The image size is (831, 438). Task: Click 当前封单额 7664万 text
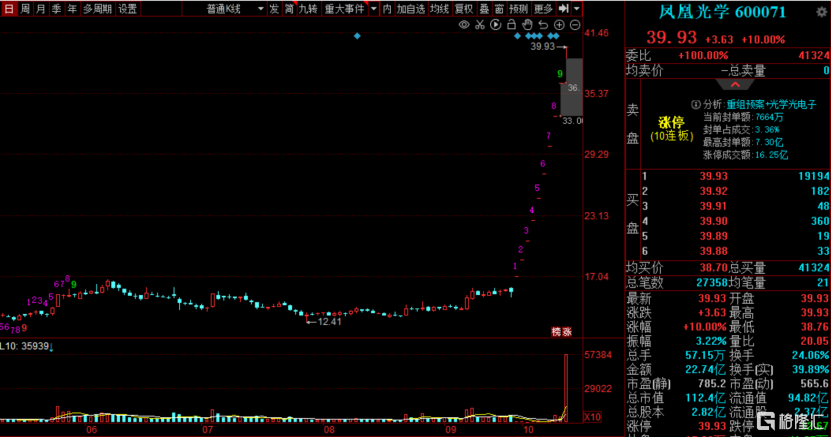click(x=742, y=117)
